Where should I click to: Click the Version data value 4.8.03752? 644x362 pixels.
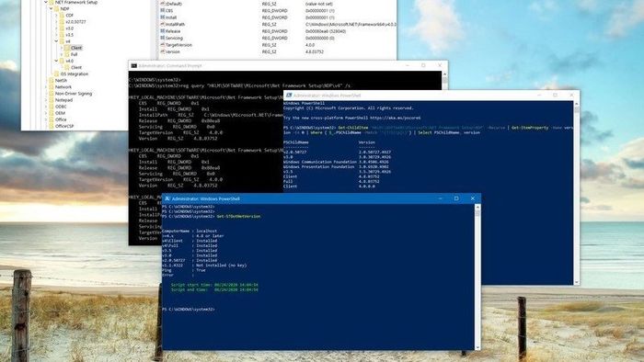(x=315, y=51)
